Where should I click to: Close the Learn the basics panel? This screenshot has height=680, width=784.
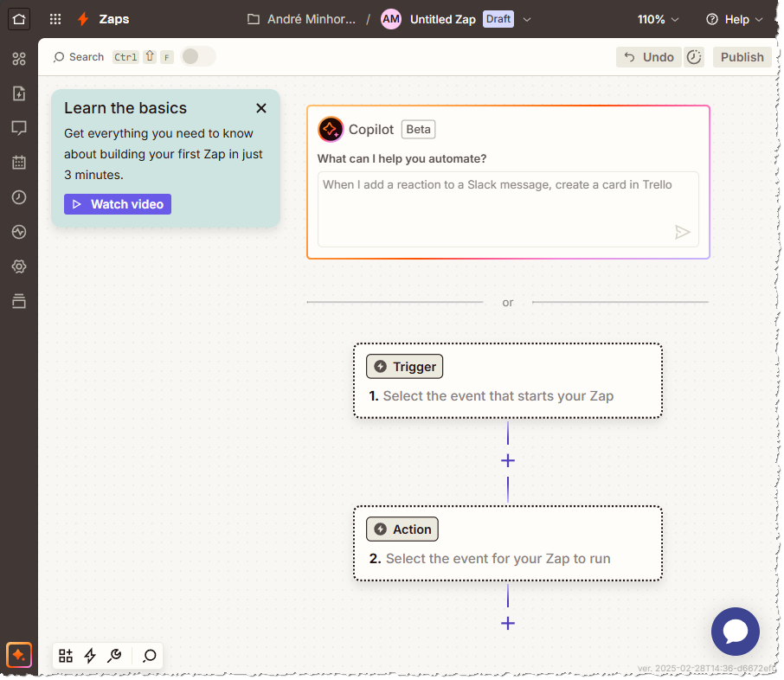(x=261, y=108)
